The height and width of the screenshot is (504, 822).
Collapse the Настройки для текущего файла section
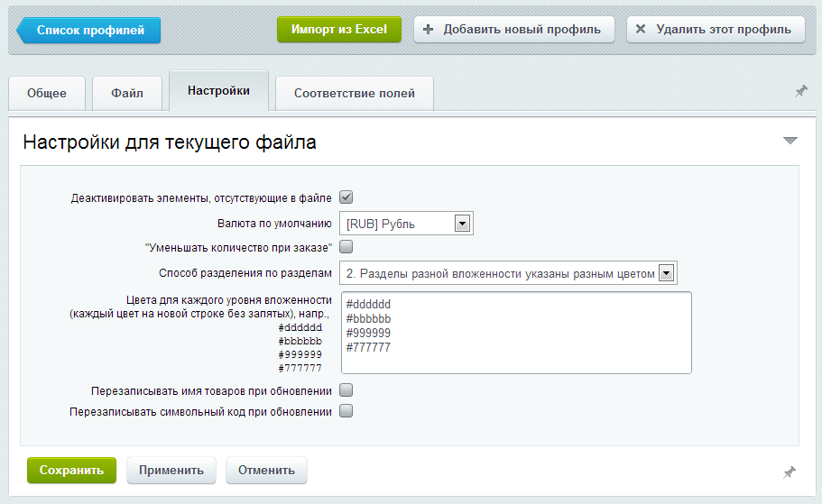(790, 141)
